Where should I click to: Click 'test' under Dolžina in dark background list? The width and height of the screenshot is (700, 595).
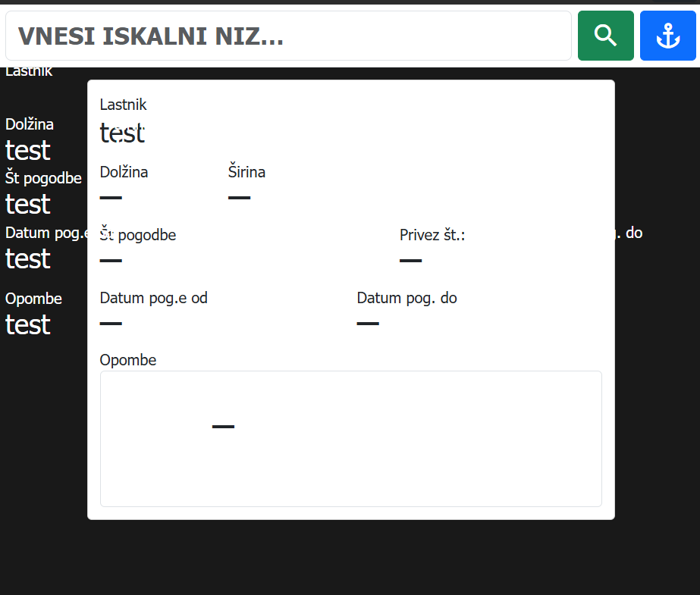(x=28, y=150)
